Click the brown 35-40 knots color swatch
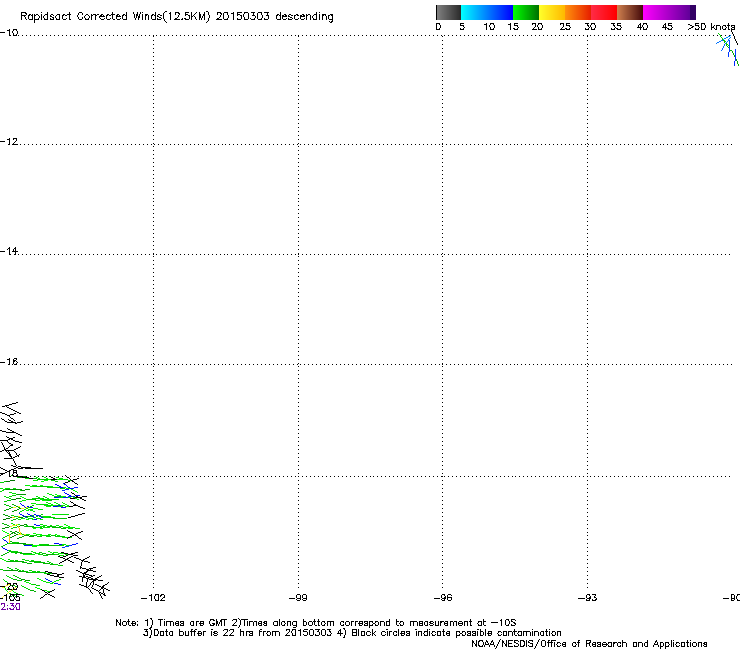 point(630,12)
